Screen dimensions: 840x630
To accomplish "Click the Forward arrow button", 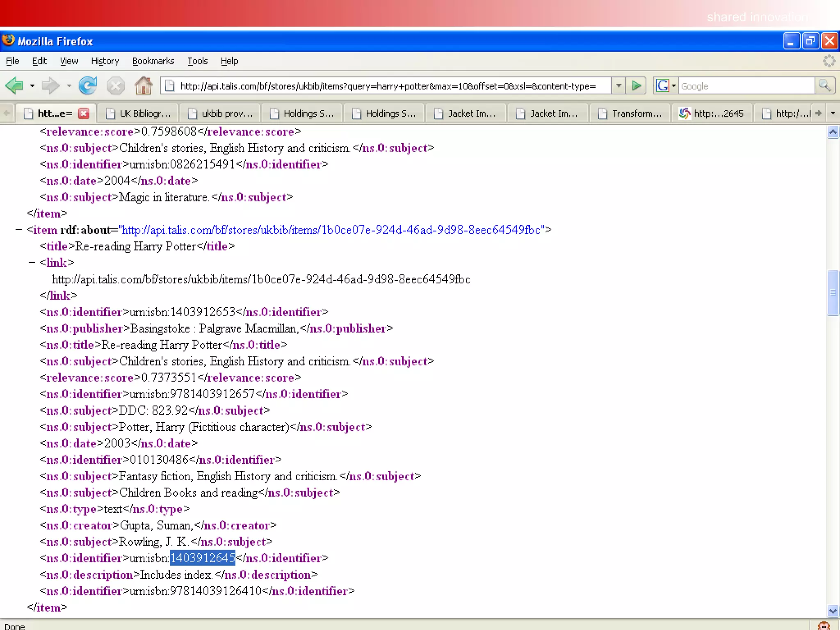I will pyautogui.click(x=51, y=86).
